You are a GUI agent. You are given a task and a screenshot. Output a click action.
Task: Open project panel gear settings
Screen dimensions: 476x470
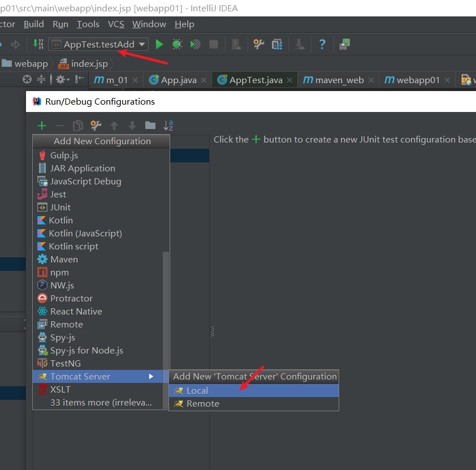(x=63, y=80)
